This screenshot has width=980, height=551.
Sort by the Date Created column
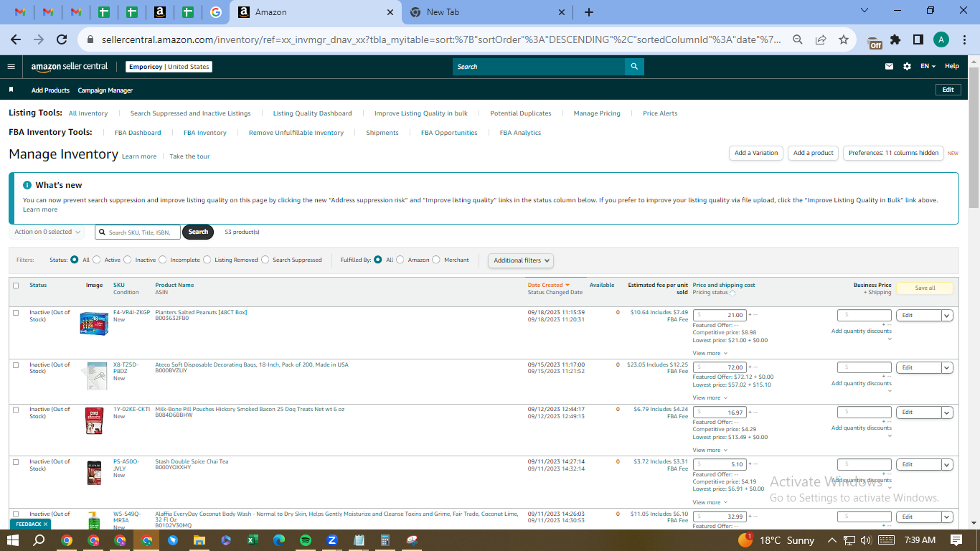pos(549,285)
